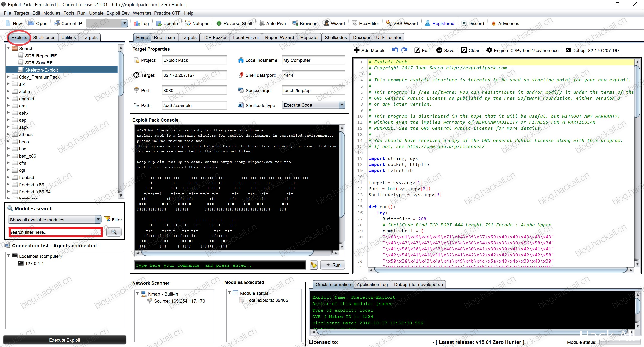Collapse the Module status node
Image resolution: width=644 pixels, height=347 pixels.
click(x=229, y=293)
